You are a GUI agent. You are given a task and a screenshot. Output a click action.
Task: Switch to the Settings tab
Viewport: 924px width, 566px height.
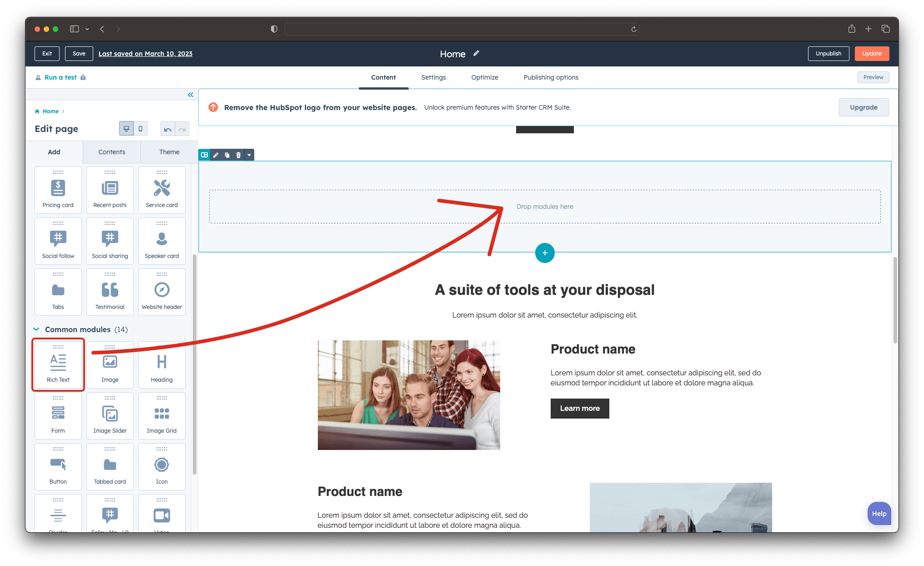tap(433, 77)
